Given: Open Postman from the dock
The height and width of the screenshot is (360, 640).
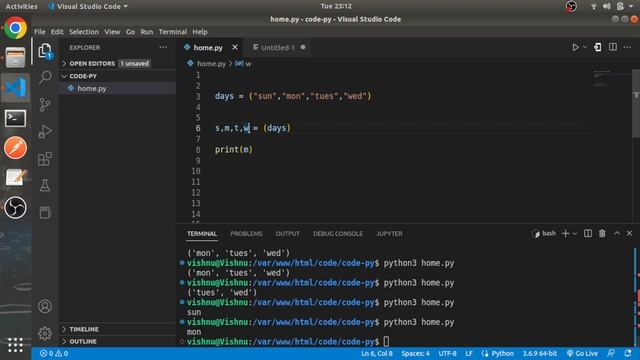Looking at the screenshot, I should click(16, 147).
